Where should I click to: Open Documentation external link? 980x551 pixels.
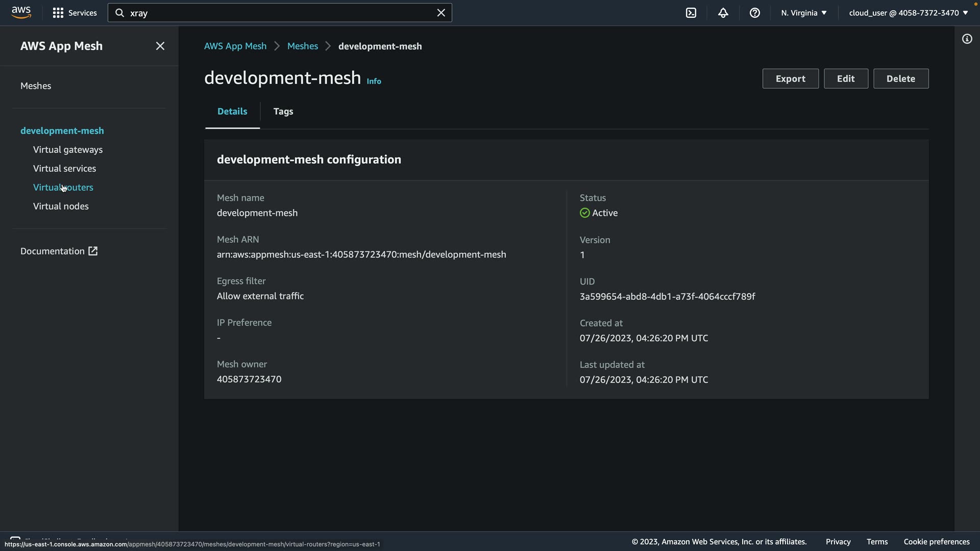(x=59, y=251)
